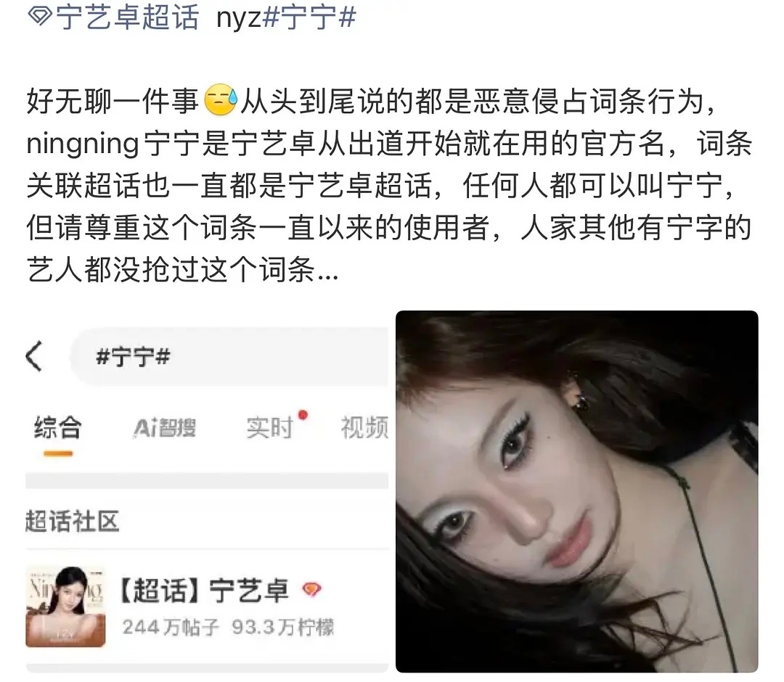Image resolution: width=784 pixels, height=682 pixels.
Task: Open the 实时 tab
Action: click(x=269, y=428)
